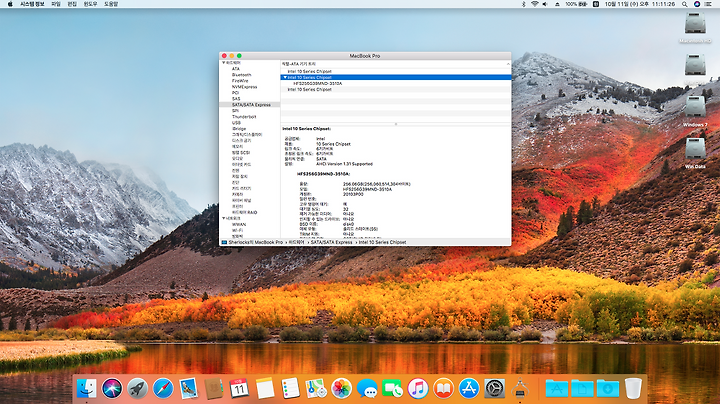
Task: Select WWAN in the sidebar
Action: point(239,224)
